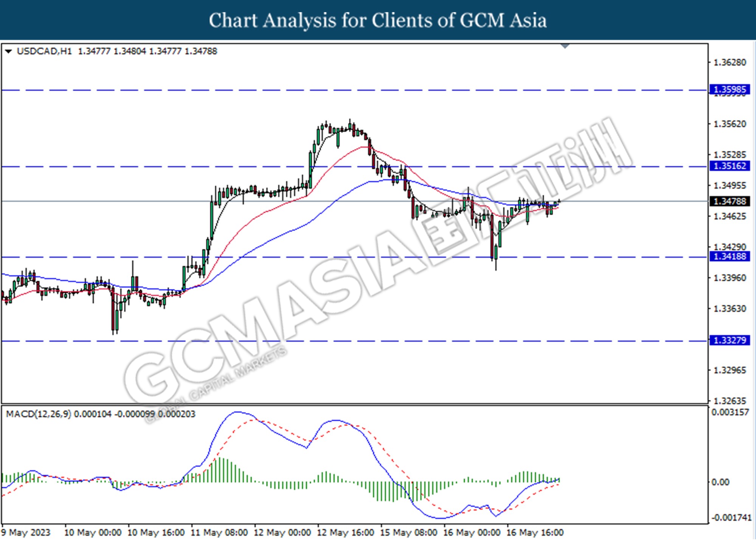Click the 1.34625 price axis value
The height and width of the screenshot is (540, 756).
[x=730, y=216]
